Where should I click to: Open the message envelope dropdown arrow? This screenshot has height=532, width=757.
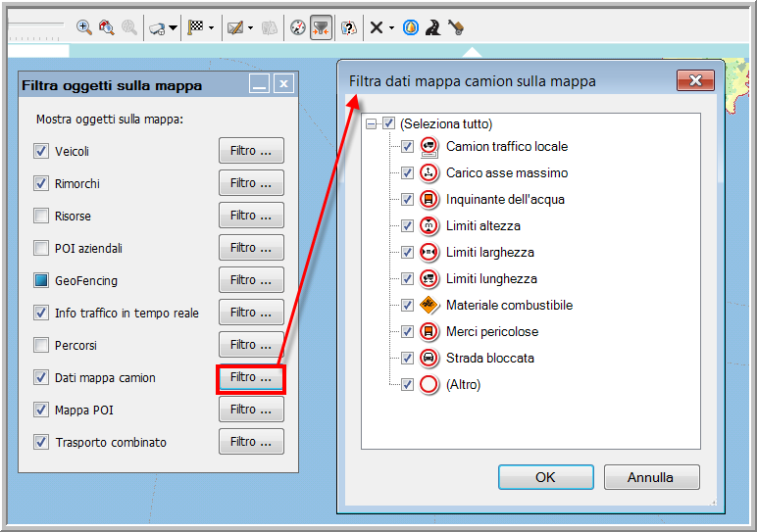coord(250,28)
